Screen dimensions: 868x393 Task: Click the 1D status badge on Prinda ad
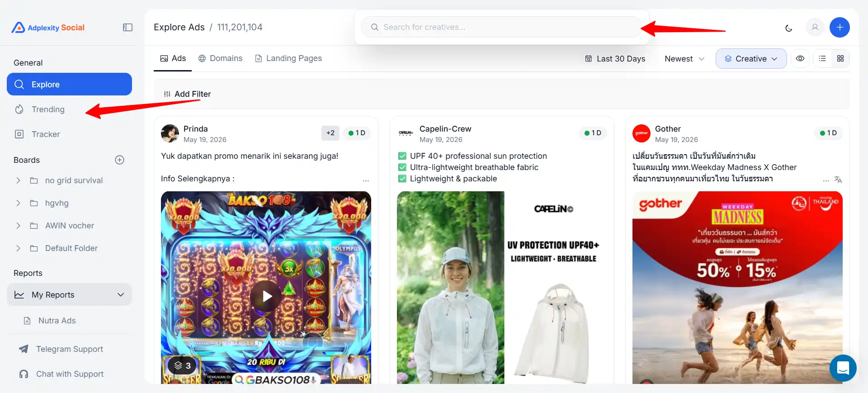[357, 133]
